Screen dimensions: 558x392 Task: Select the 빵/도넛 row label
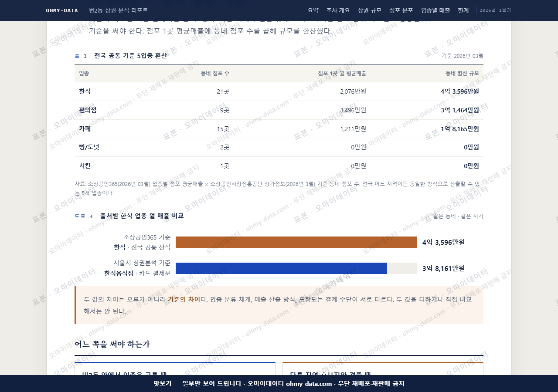tap(89, 147)
